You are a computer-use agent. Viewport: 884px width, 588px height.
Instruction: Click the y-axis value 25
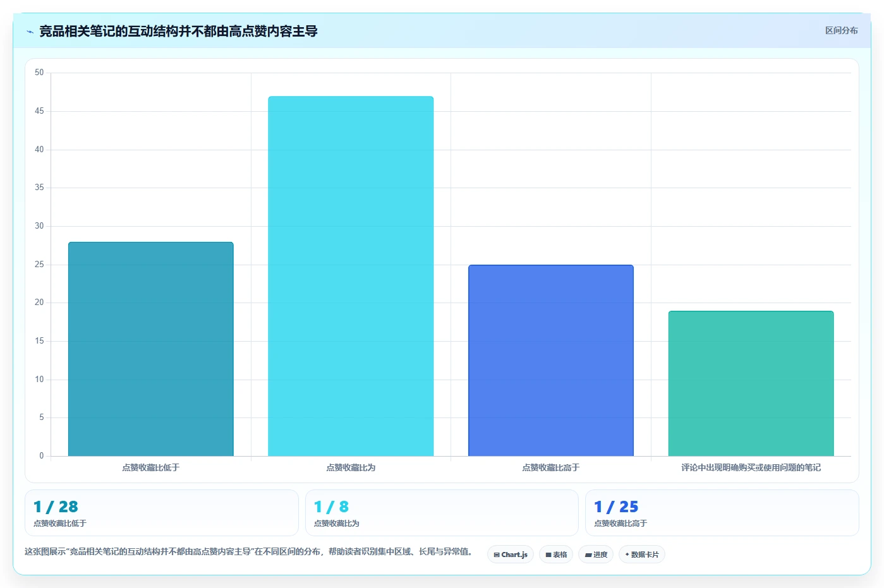click(x=39, y=265)
